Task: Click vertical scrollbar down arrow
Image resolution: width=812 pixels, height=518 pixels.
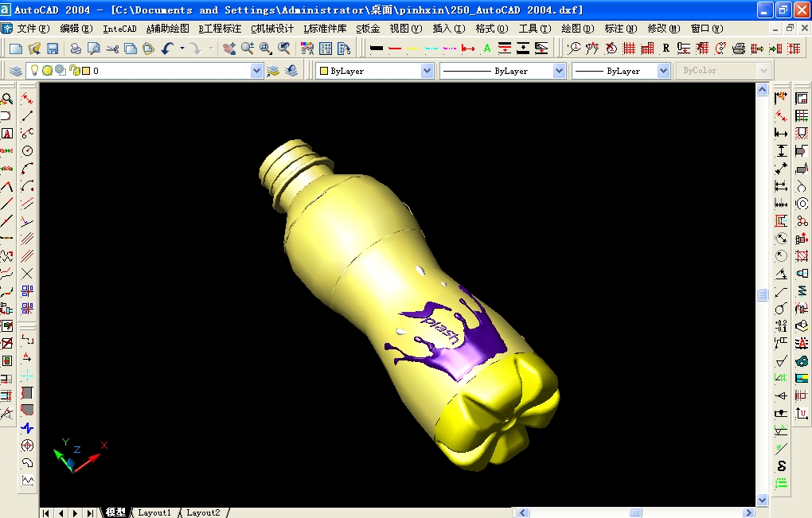Action: tap(762, 500)
